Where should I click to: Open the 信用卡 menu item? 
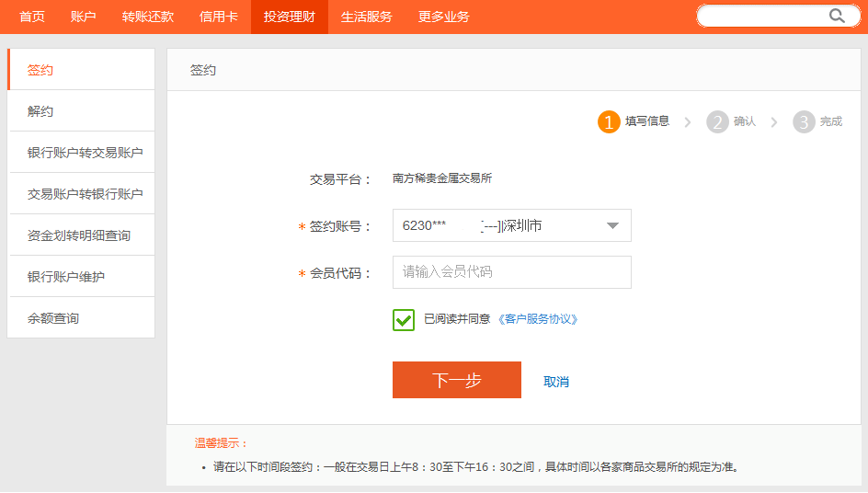[218, 17]
